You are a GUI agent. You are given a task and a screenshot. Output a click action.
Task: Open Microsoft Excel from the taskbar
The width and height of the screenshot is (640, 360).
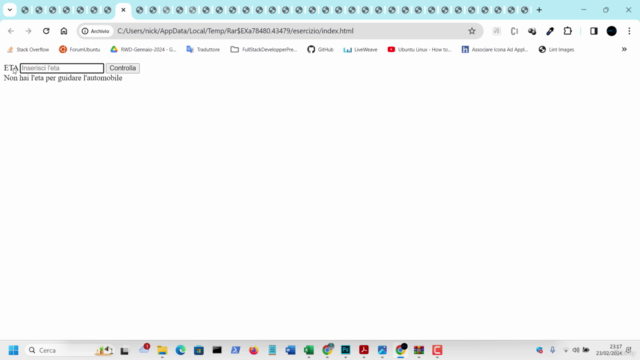pyautogui.click(x=309, y=350)
